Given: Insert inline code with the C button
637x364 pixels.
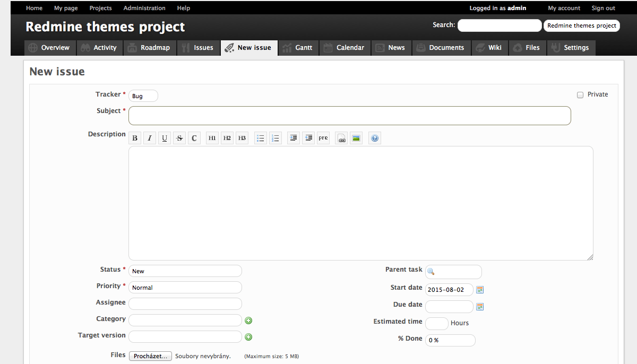Looking at the screenshot, I should [x=194, y=138].
